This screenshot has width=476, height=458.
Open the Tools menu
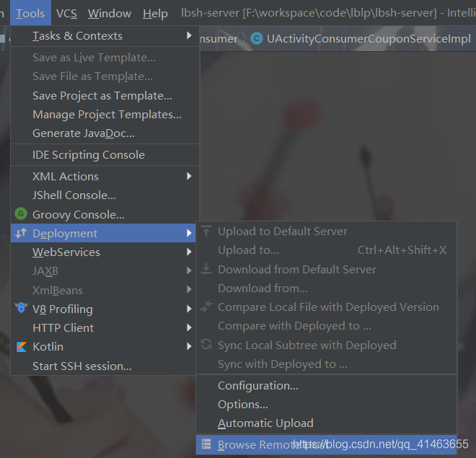click(30, 13)
